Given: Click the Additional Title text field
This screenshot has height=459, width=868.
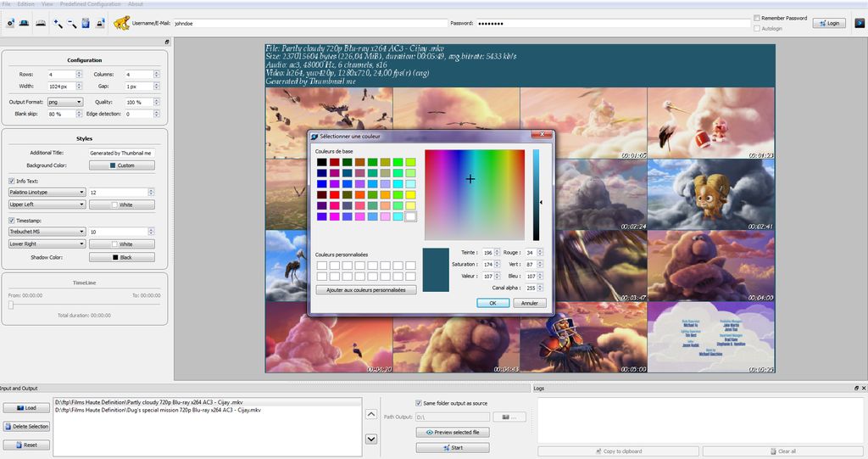Looking at the screenshot, I should click(x=122, y=153).
